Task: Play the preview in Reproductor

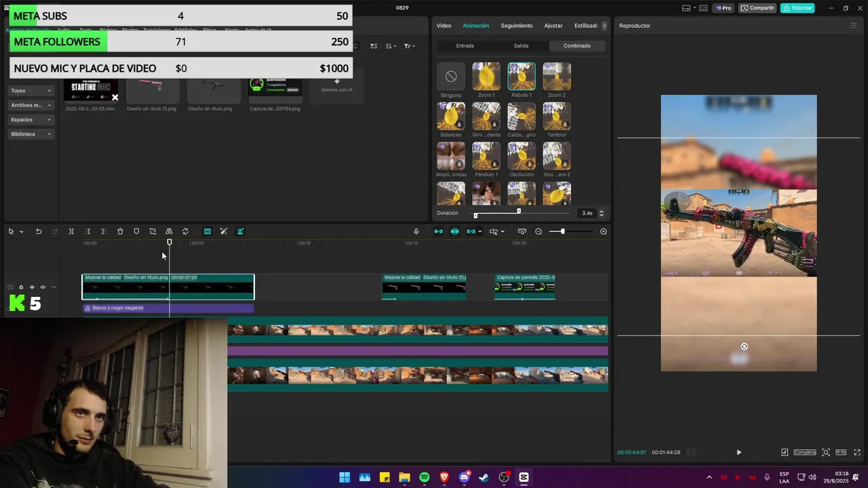Action: coord(738,452)
